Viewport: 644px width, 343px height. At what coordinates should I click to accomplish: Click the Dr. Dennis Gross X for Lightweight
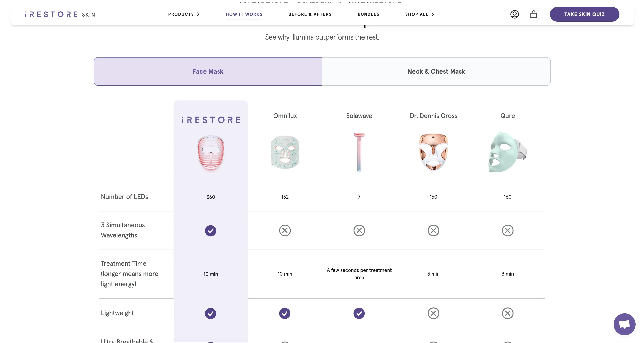[x=433, y=313]
